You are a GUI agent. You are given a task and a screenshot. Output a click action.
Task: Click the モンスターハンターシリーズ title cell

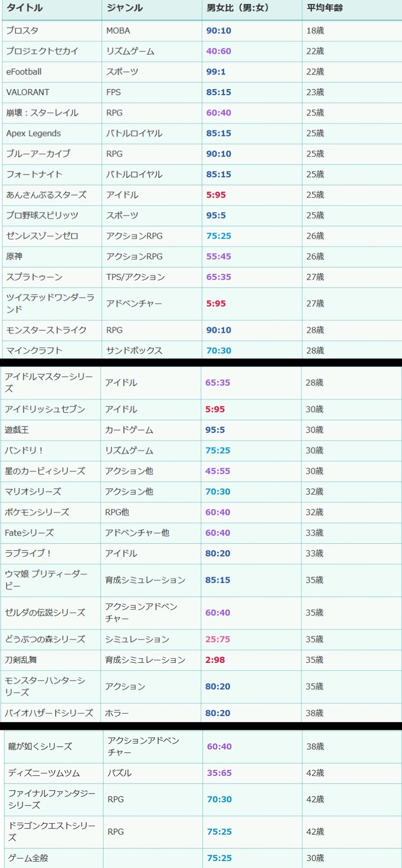51,687
